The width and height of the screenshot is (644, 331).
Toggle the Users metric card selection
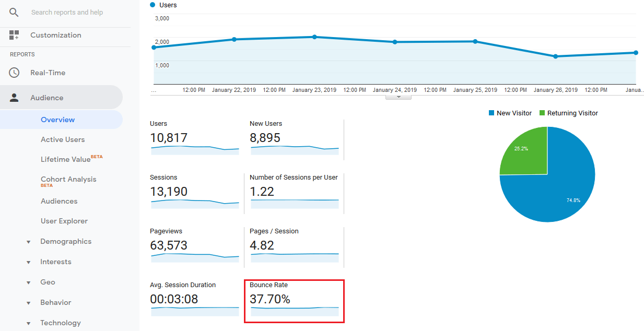pos(194,137)
